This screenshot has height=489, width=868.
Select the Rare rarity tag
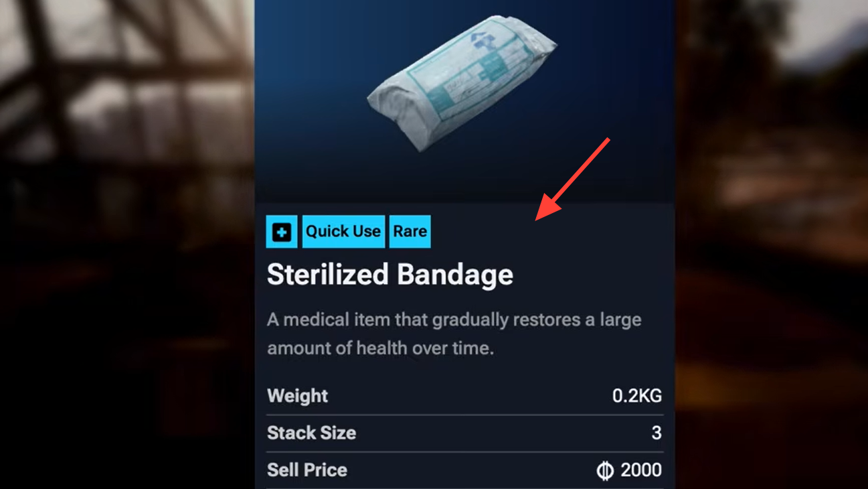coord(410,232)
